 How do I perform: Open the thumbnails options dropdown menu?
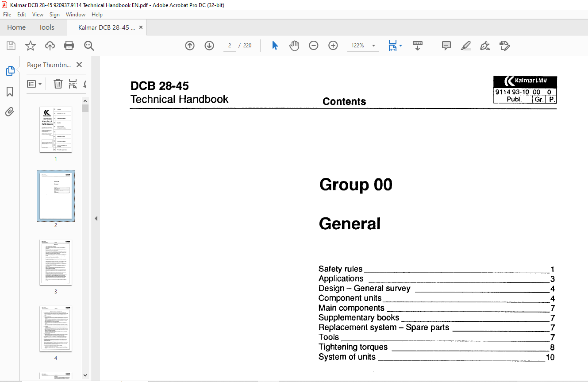(35, 84)
